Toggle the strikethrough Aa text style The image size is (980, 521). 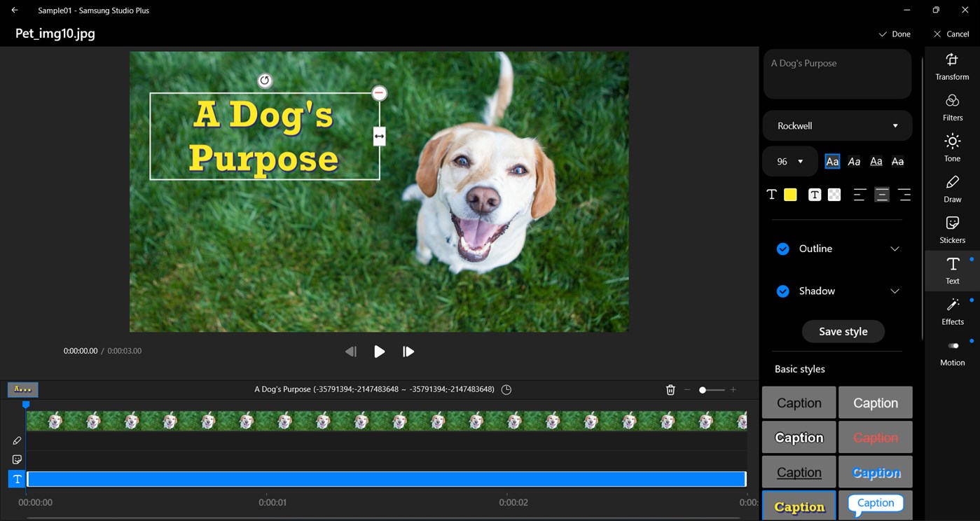click(897, 162)
